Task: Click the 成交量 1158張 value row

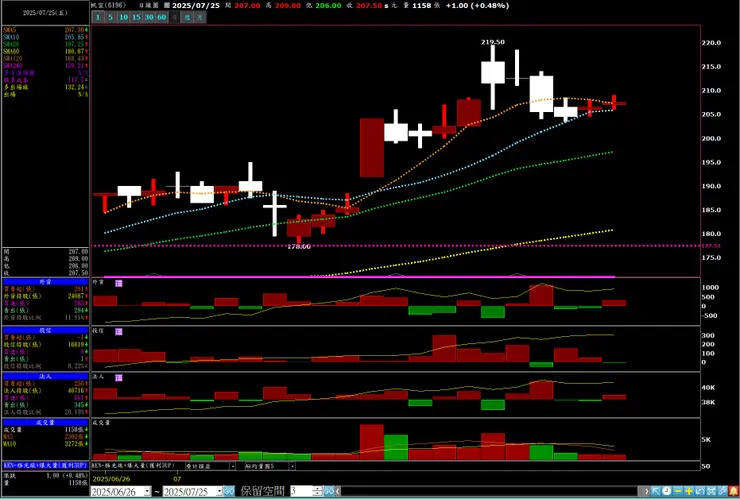Action: [46, 430]
